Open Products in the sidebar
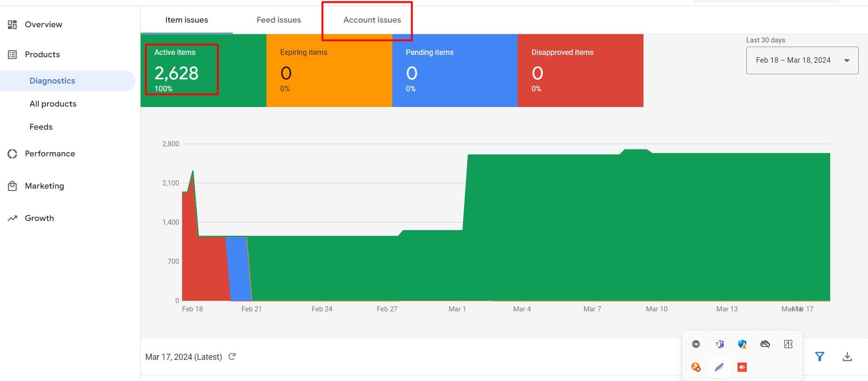The height and width of the screenshot is (381, 868). pyautogui.click(x=42, y=54)
